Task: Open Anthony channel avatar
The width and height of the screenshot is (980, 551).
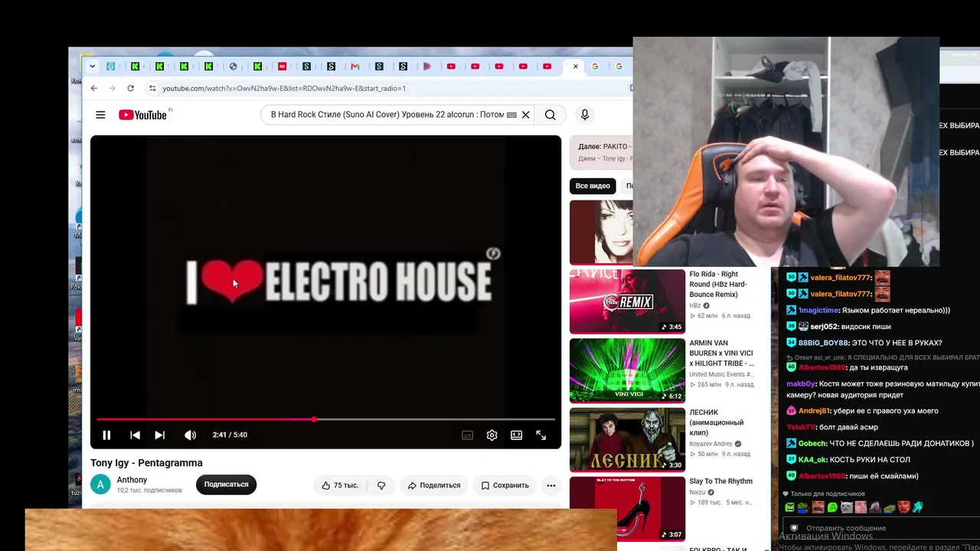Action: tap(100, 484)
